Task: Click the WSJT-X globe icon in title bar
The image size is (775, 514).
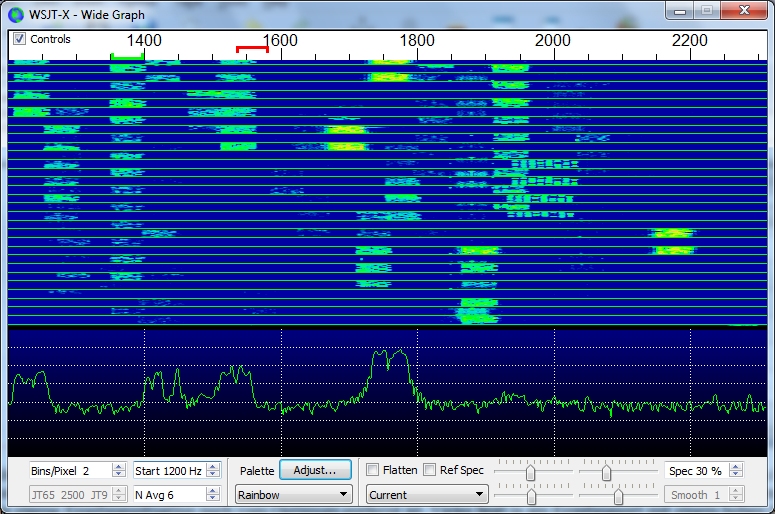Action: coord(15,14)
